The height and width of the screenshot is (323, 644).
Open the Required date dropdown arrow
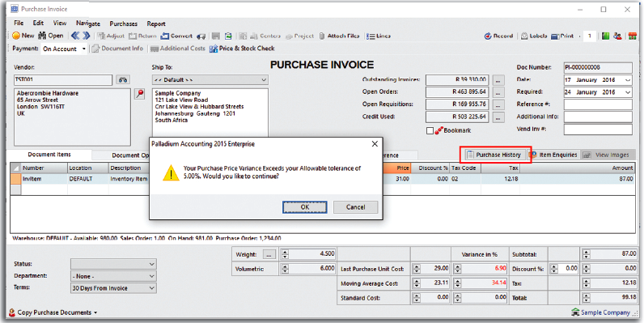point(628,92)
